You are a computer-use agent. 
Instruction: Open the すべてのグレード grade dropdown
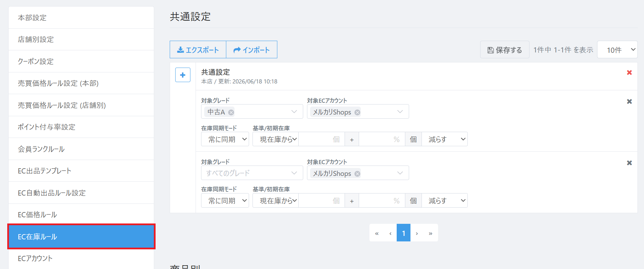tap(252, 173)
